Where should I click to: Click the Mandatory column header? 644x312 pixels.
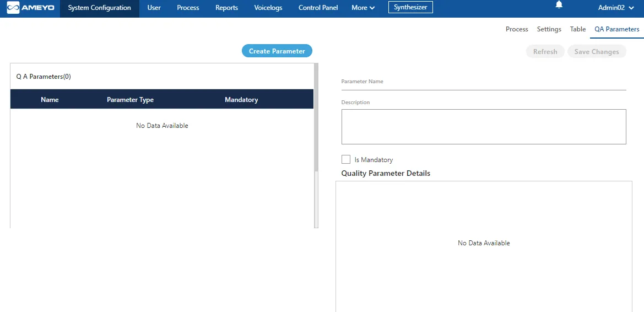241,100
